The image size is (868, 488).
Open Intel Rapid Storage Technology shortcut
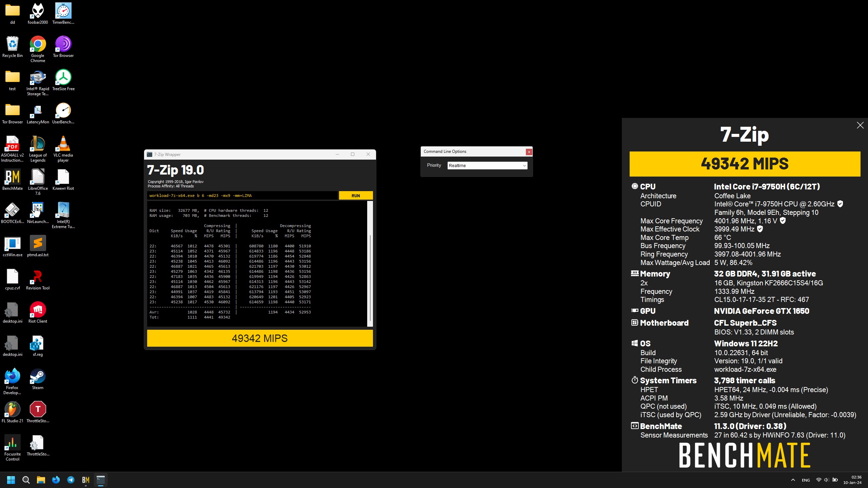pyautogui.click(x=38, y=82)
